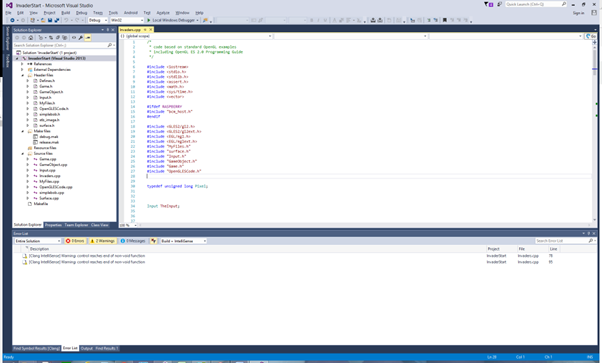
Task: Click the notifications flag icon in title bar
Action: [489, 4]
